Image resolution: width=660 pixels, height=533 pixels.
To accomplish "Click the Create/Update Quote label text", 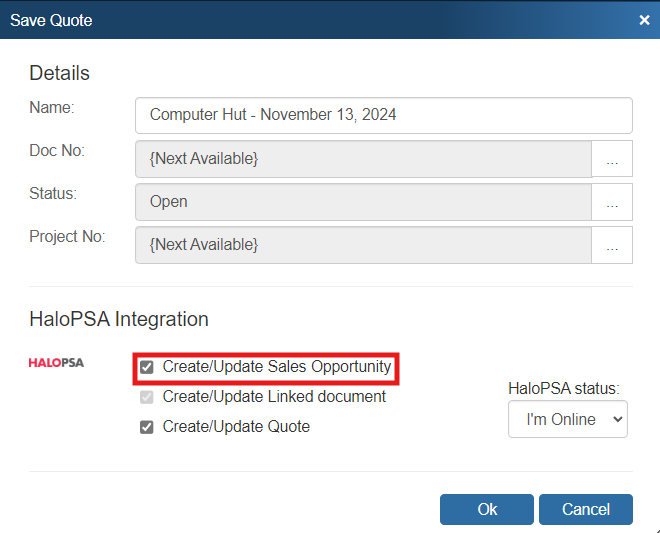I will (236, 427).
